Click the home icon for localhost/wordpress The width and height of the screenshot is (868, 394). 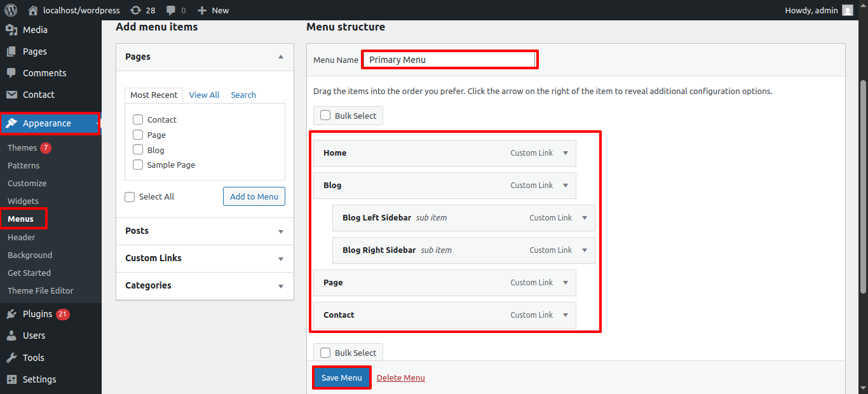click(33, 10)
